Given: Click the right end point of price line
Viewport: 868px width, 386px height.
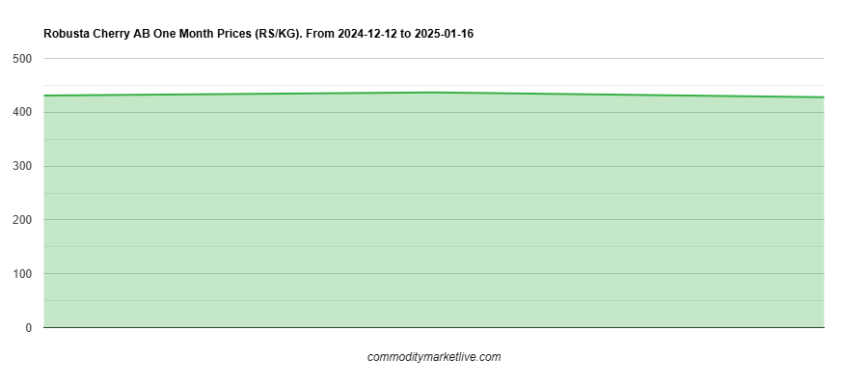Looking at the screenshot, I should pyautogui.click(x=824, y=97).
